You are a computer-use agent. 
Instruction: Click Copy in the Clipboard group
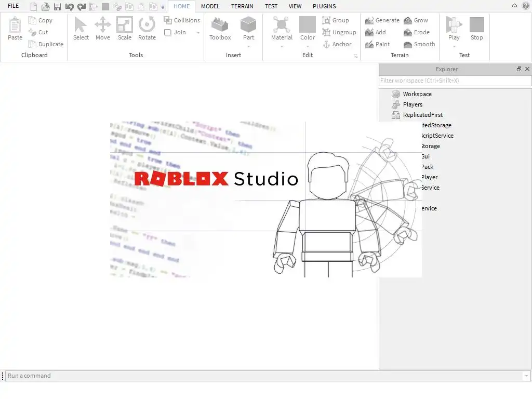point(41,20)
